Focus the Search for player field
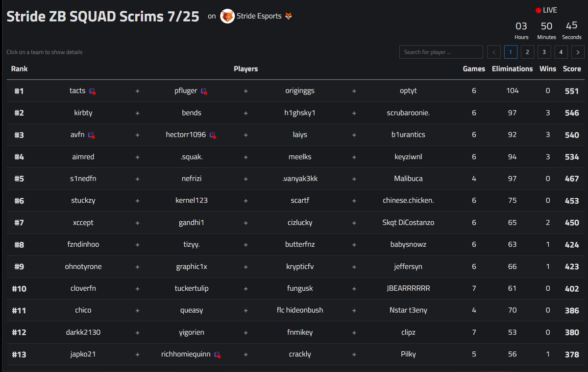This screenshot has width=588, height=372. (x=441, y=52)
